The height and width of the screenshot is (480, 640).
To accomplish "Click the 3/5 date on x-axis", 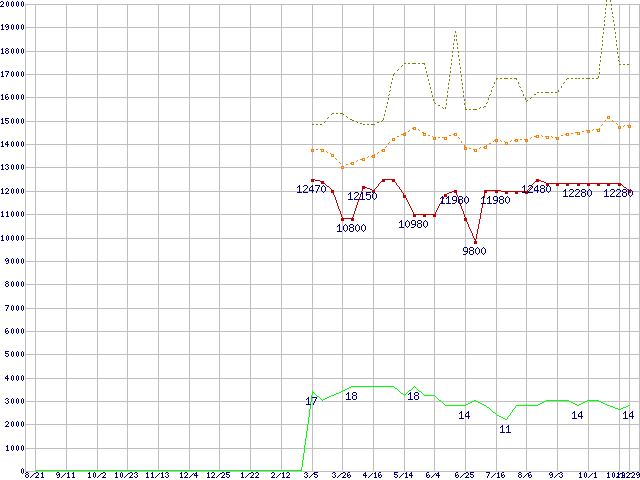I will point(311,476).
